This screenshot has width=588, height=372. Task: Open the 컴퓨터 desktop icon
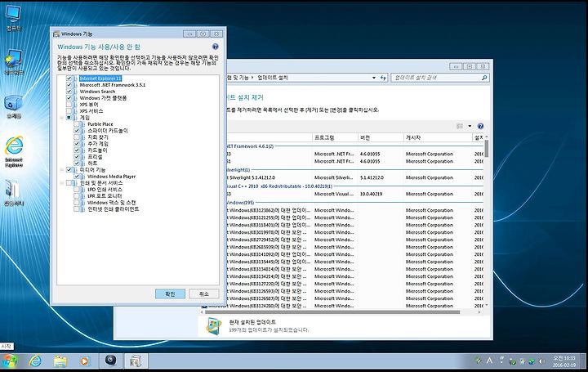point(14,18)
